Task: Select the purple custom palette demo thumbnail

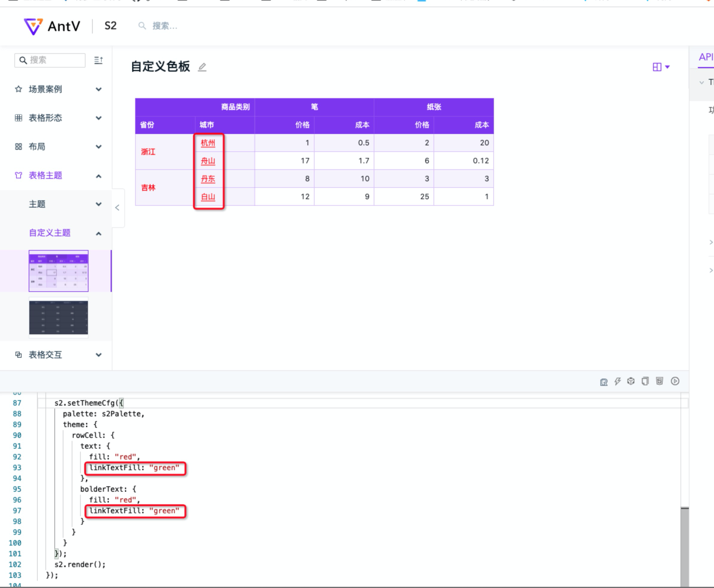Action: tap(59, 271)
